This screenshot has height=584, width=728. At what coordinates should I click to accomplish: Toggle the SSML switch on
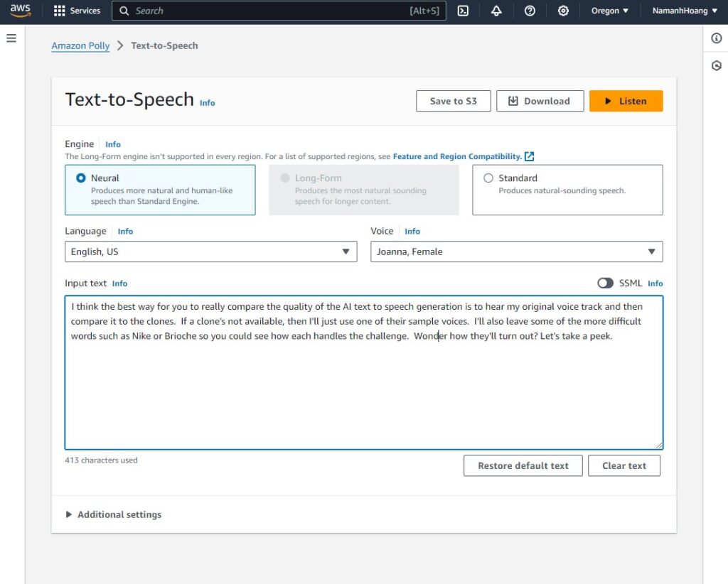pos(605,283)
